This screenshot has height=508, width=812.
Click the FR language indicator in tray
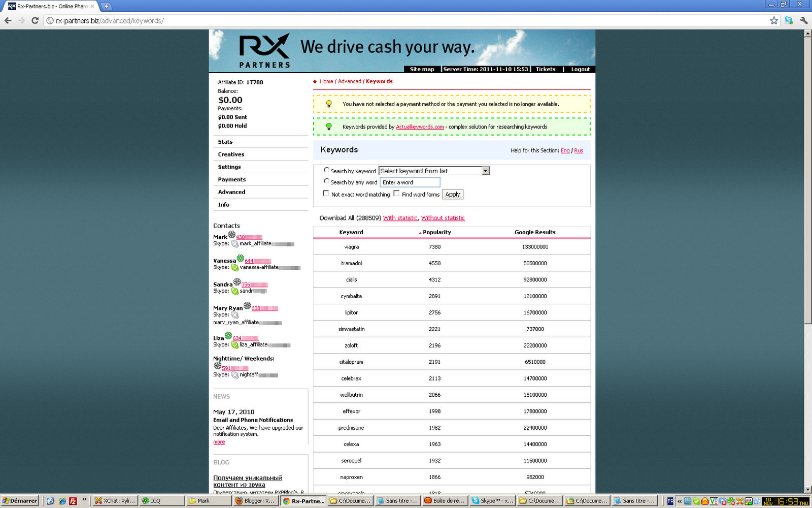(670, 501)
